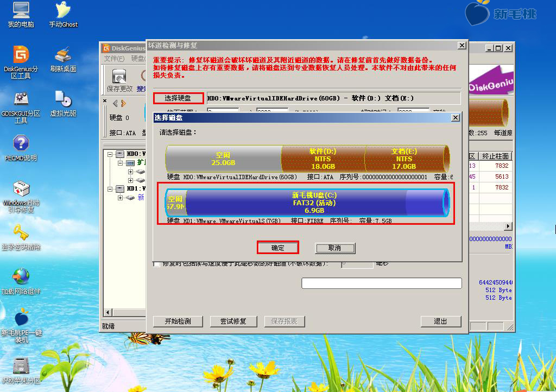Open the 识别苹果分区 desktop icon
This screenshot has width=556, height=392.
pyautogui.click(x=21, y=371)
